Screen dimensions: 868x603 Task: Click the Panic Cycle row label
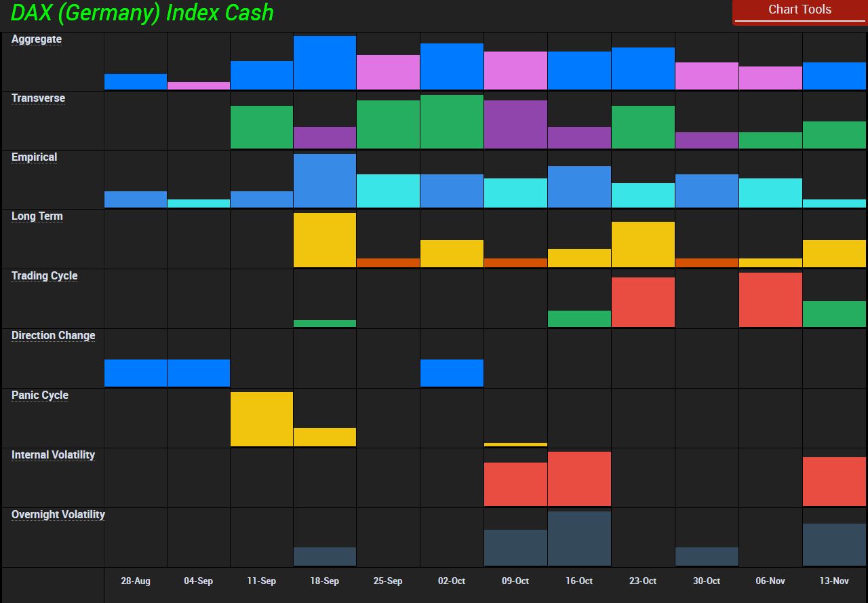40,395
